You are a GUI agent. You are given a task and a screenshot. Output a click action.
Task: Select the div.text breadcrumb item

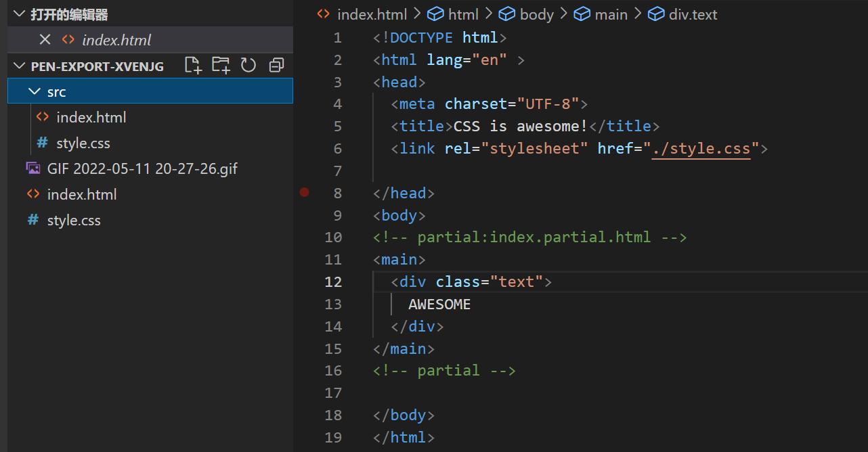coord(692,14)
